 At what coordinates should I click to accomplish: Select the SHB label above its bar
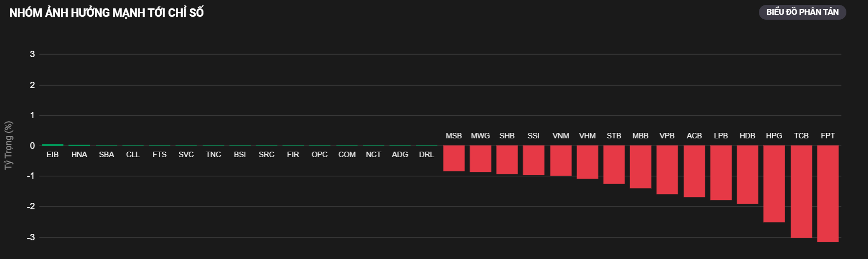tap(507, 136)
